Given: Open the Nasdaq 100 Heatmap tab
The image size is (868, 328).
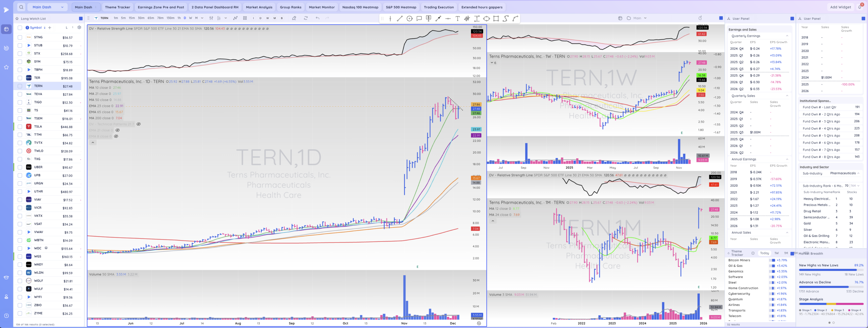Looking at the screenshot, I should [360, 7].
